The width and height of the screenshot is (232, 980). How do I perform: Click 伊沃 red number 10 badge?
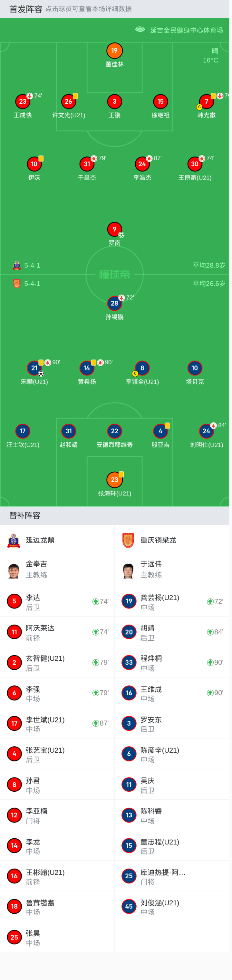pos(34,164)
